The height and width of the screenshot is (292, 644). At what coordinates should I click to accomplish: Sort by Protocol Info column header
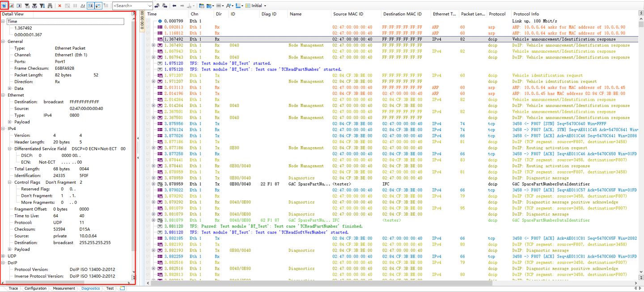point(574,14)
